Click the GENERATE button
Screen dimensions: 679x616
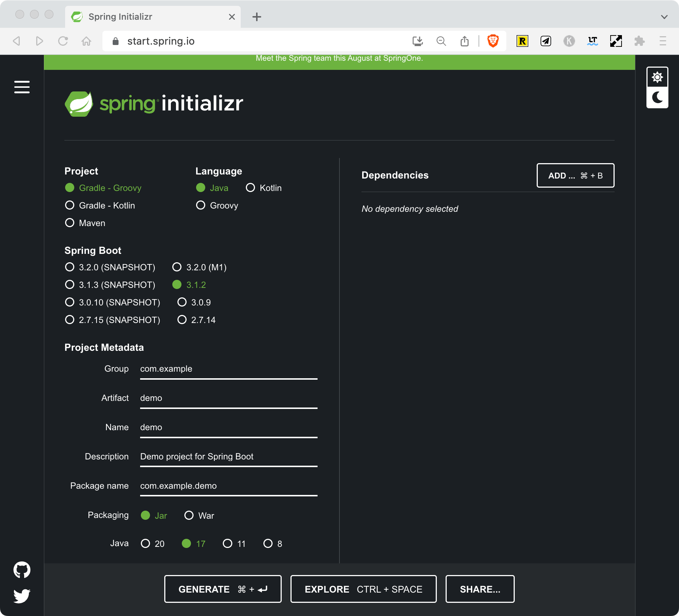coord(223,589)
